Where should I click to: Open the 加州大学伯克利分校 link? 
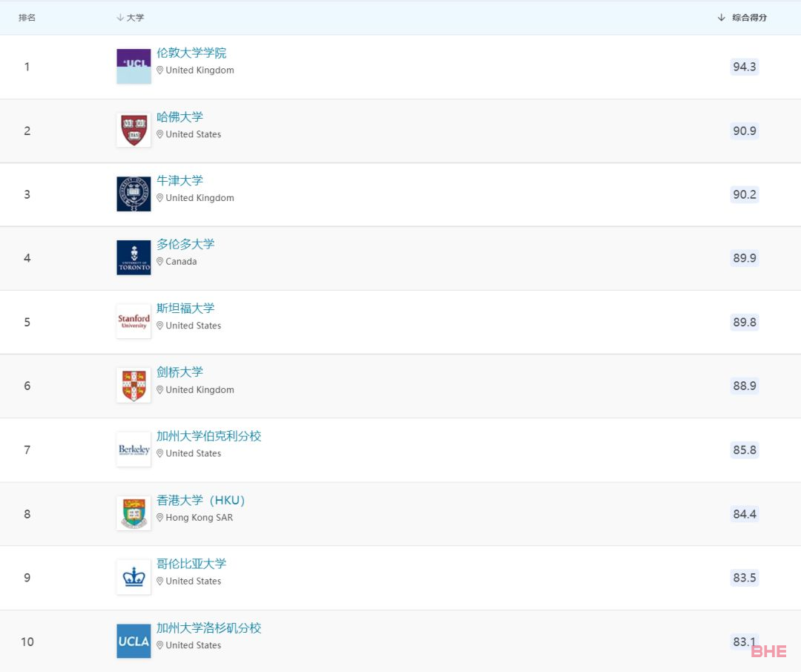(209, 436)
